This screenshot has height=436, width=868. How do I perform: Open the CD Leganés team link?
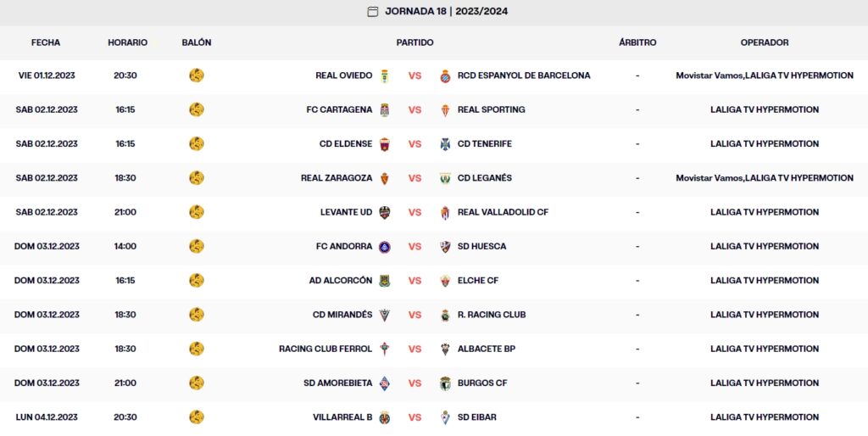tap(484, 178)
